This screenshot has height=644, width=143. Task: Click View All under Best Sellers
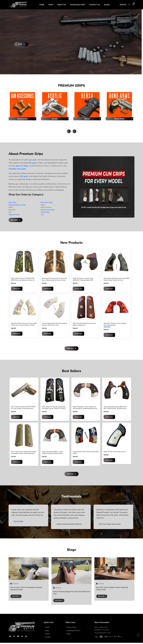[71, 474]
